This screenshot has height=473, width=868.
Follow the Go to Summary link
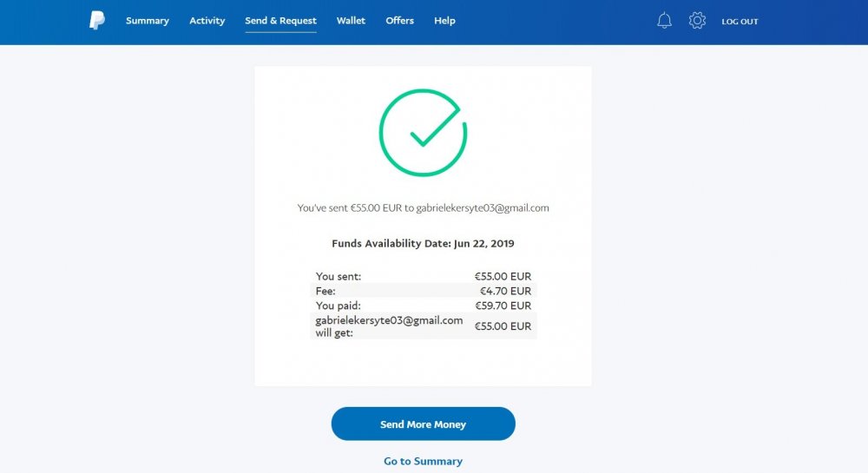(423, 461)
